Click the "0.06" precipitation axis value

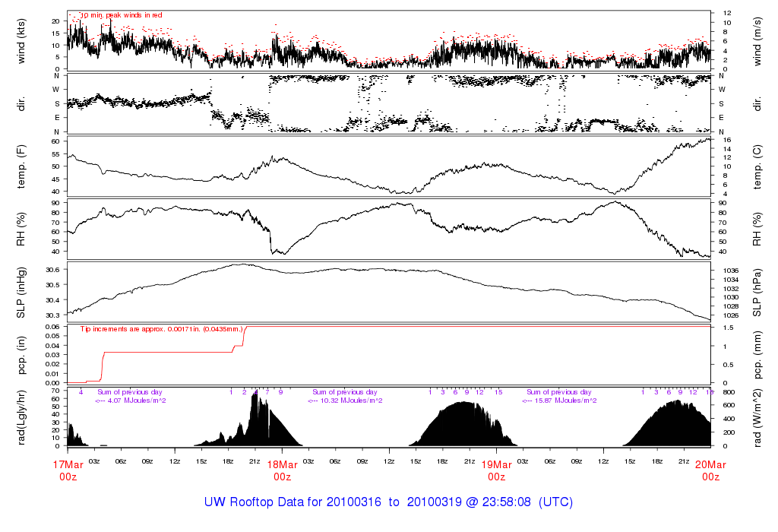[x=52, y=327]
